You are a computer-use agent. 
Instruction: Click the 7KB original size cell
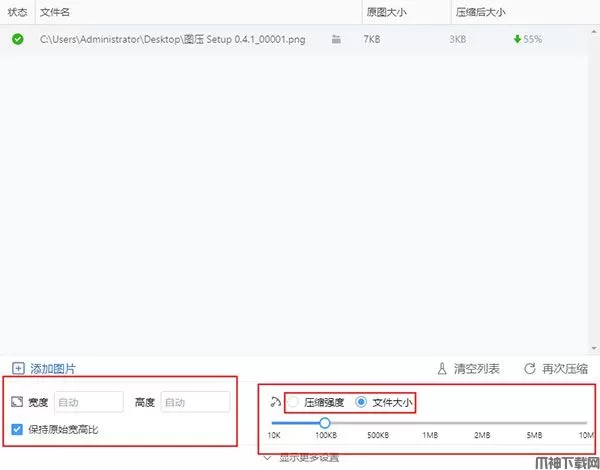[x=372, y=39]
